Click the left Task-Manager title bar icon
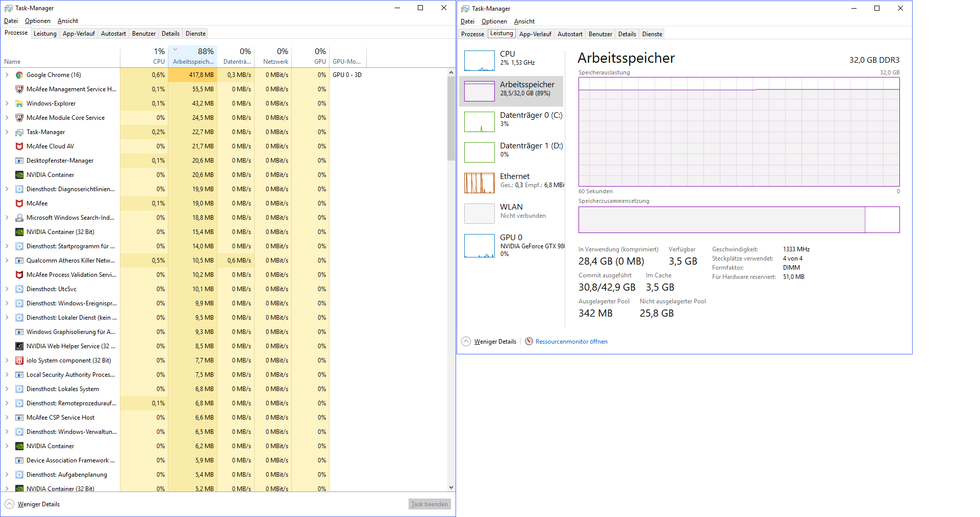The width and height of the screenshot is (980, 517). (9, 8)
